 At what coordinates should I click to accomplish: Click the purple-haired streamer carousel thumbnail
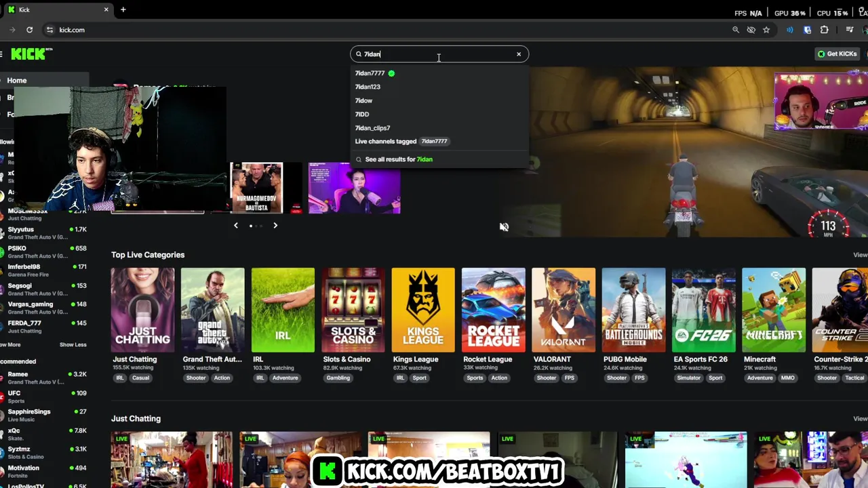tap(354, 188)
